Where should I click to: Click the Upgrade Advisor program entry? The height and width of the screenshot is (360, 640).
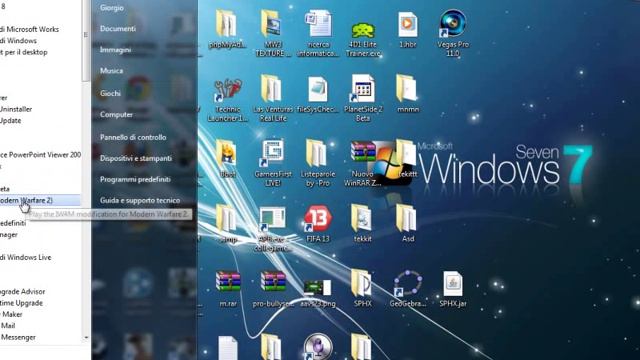click(x=22, y=291)
